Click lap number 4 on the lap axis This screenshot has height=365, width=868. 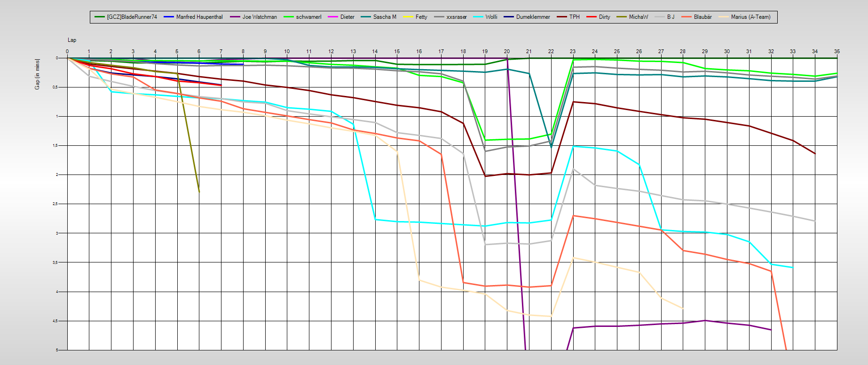[x=155, y=51]
